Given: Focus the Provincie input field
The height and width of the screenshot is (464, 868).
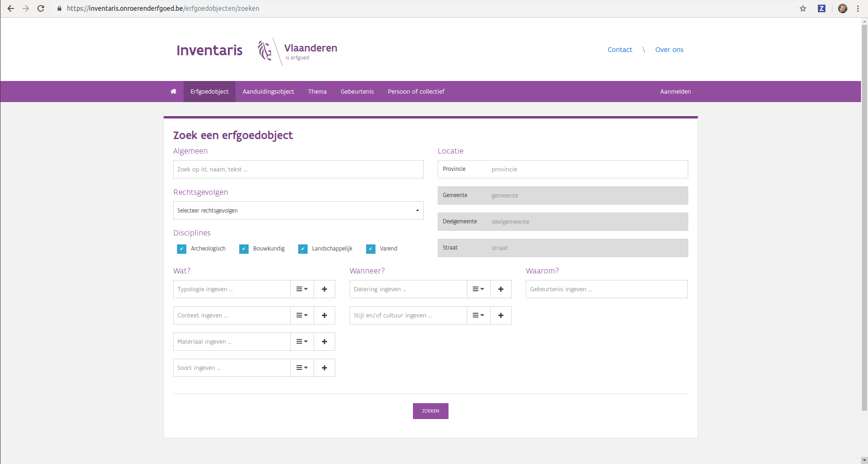Looking at the screenshot, I should point(563,169).
